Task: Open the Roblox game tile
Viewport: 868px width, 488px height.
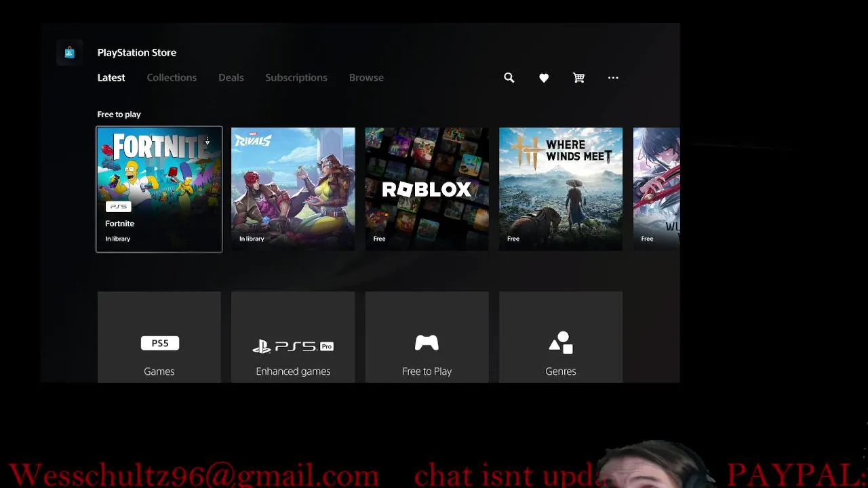Action: coord(427,189)
